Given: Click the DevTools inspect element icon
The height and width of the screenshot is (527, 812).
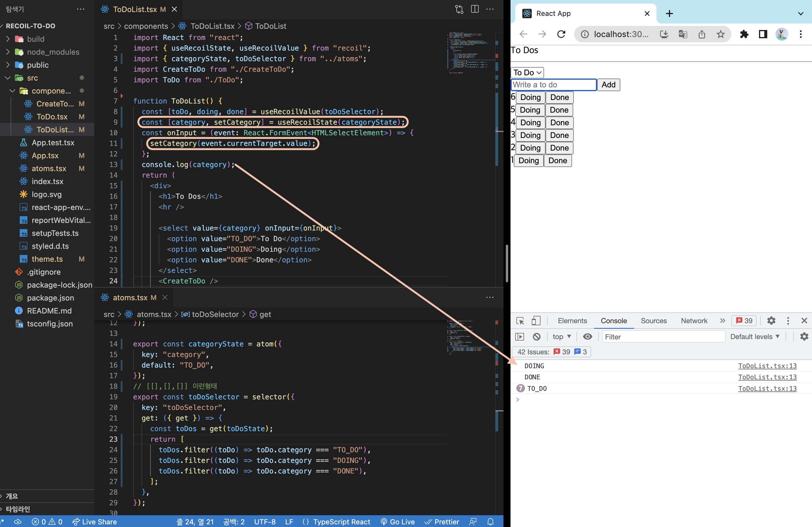Looking at the screenshot, I should pos(520,321).
